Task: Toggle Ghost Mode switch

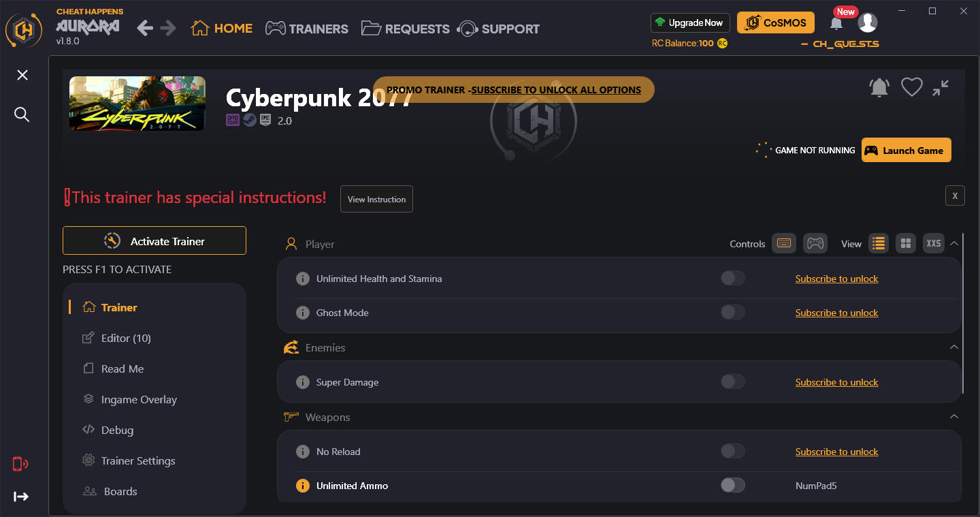Action: point(733,312)
